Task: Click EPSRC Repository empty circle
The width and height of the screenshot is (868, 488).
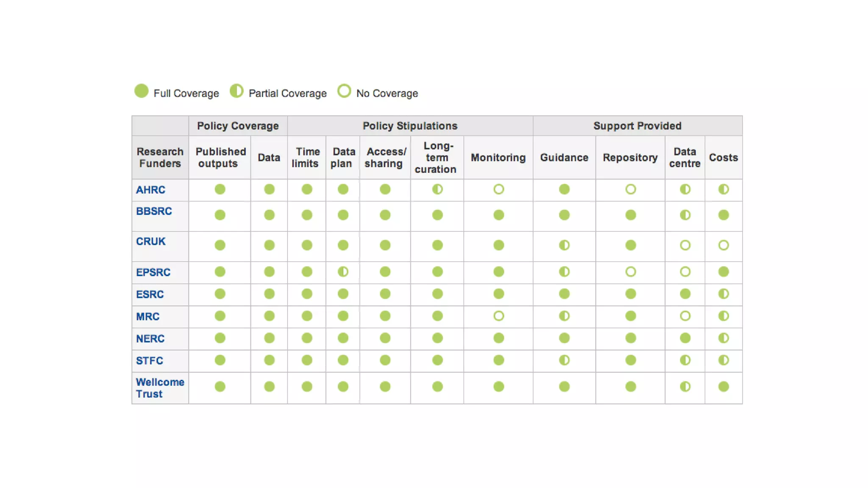Action: 631,272
